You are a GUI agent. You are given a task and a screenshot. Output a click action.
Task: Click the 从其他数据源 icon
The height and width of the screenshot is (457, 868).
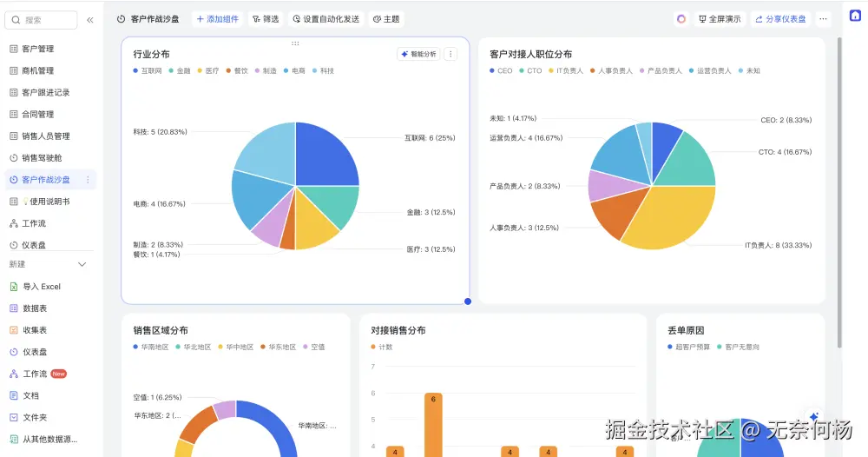pos(14,440)
